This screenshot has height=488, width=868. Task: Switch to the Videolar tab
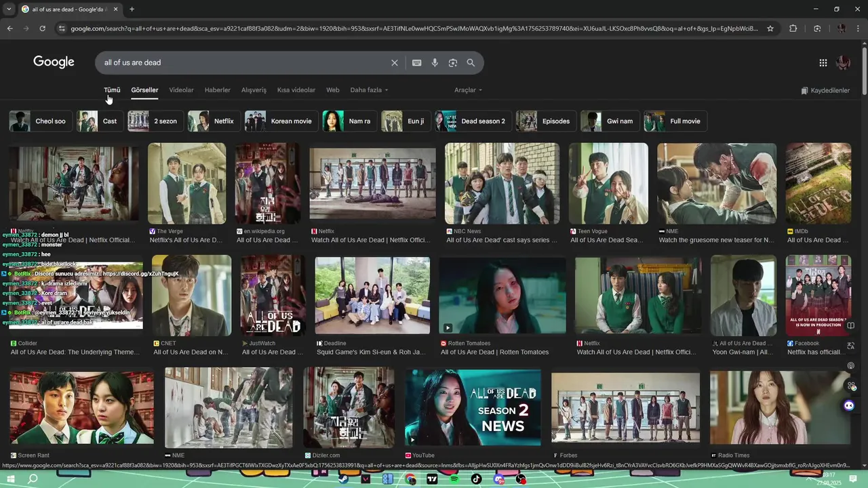tap(181, 90)
